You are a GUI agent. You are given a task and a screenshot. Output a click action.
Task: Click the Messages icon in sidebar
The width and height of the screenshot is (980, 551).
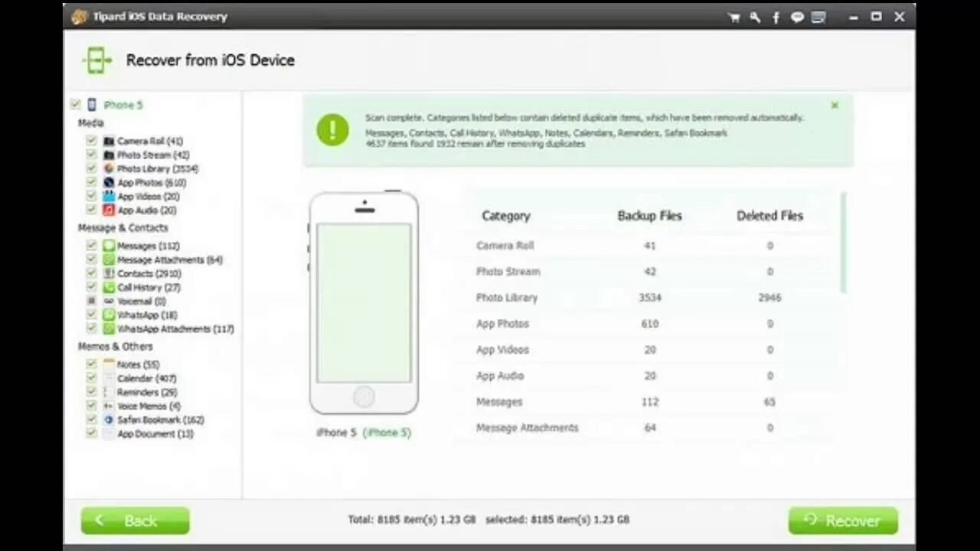tap(109, 246)
